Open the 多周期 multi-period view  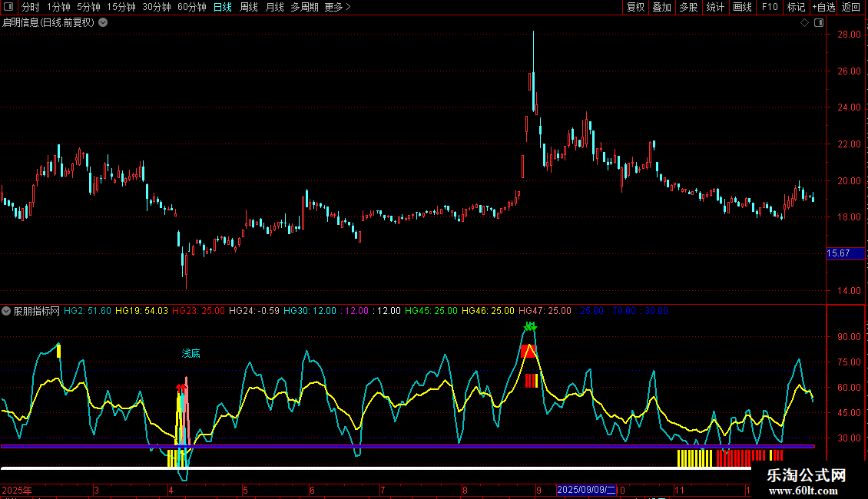pos(304,7)
